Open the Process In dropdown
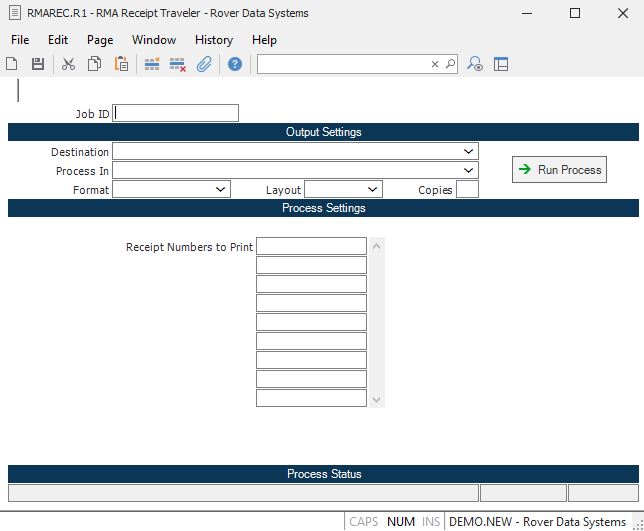The image size is (644, 531). click(x=469, y=170)
